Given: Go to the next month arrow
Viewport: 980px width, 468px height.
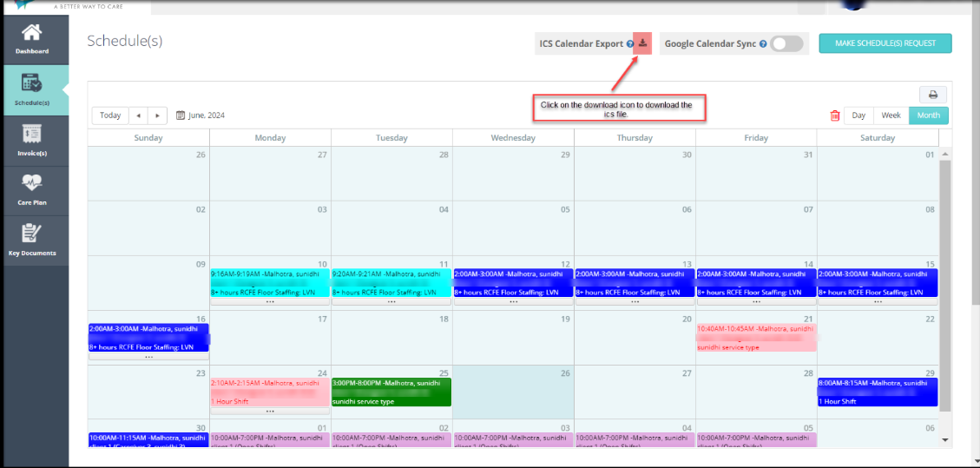Looking at the screenshot, I should click(157, 115).
